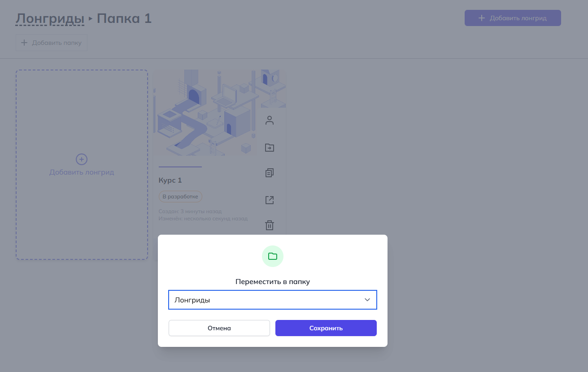Open the Курс 1 cover thumbnail
This screenshot has height=372, width=588.
[x=206, y=113]
